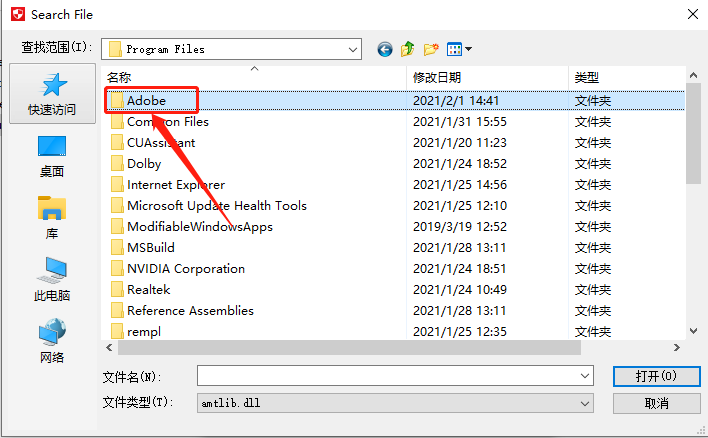Click the rempl folder icon

point(117,331)
